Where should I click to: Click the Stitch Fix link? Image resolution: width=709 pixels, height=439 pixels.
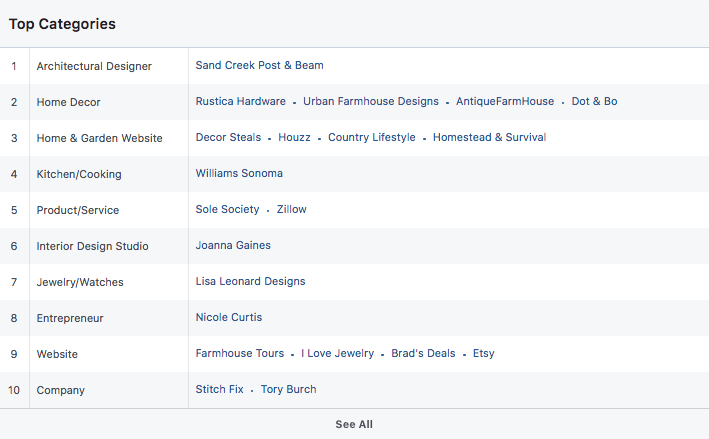click(x=219, y=390)
